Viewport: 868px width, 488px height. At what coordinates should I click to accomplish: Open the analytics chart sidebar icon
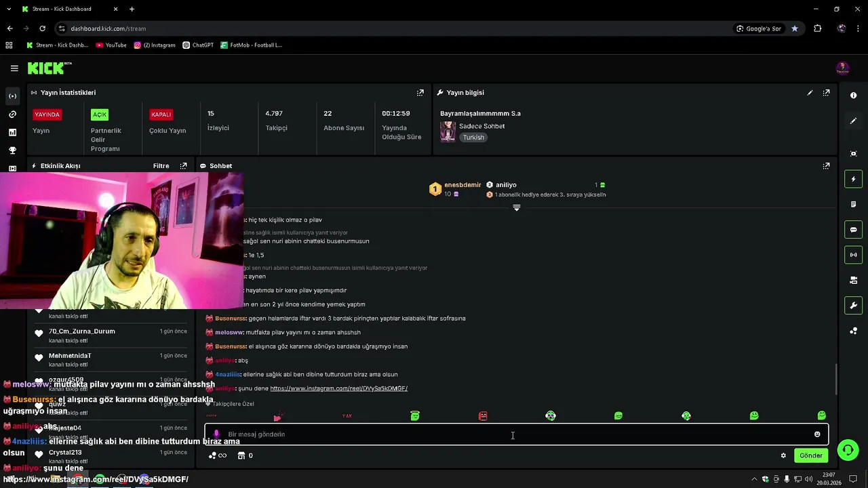tap(12, 133)
